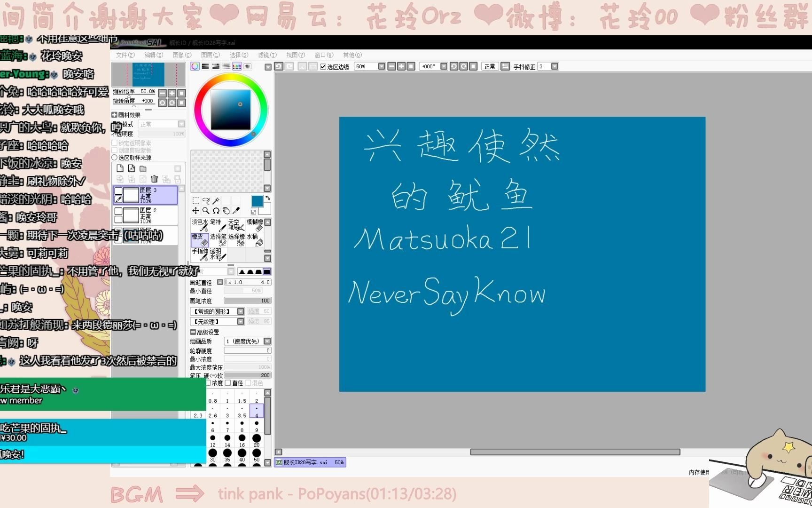Toggle 直径 pressure checkbox
The image size is (812, 508).
tap(228, 383)
